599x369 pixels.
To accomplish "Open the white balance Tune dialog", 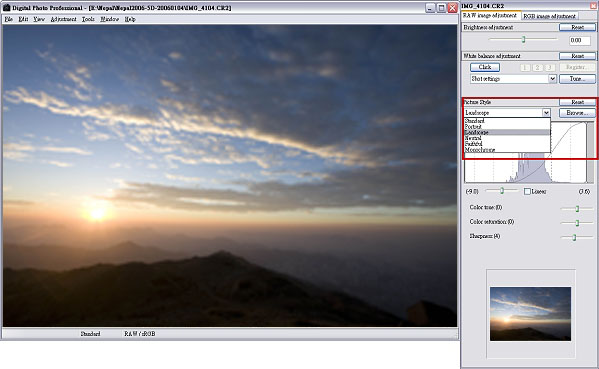I will [577, 79].
